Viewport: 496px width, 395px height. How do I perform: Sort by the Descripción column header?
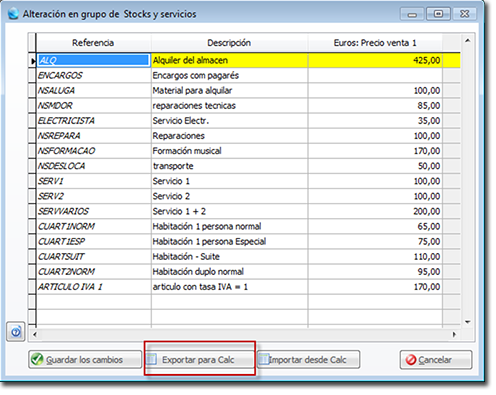tap(229, 43)
